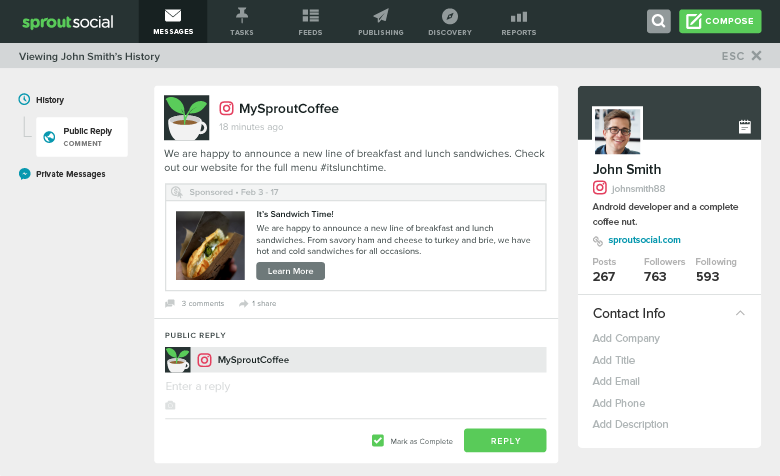The width and height of the screenshot is (780, 476).
Task: Open Private Messages in the sidebar
Action: 70,174
